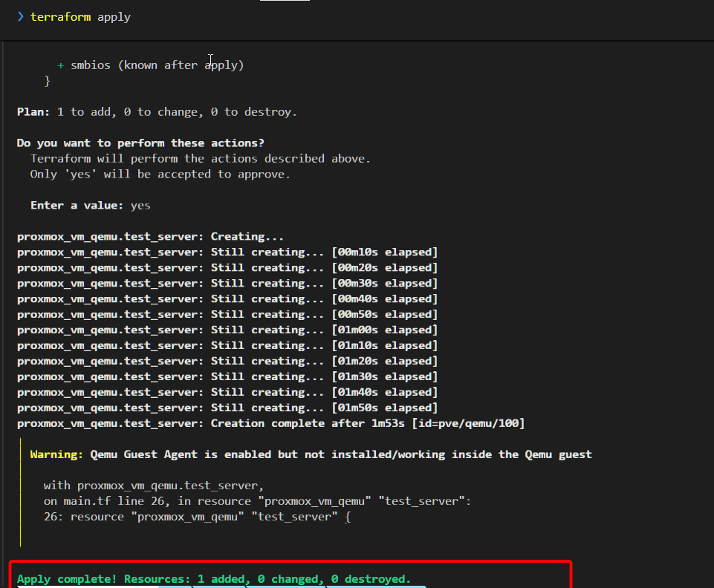This screenshot has width=714, height=588.
Task: Click the yellow 'Warning:' label
Action: 56,454
